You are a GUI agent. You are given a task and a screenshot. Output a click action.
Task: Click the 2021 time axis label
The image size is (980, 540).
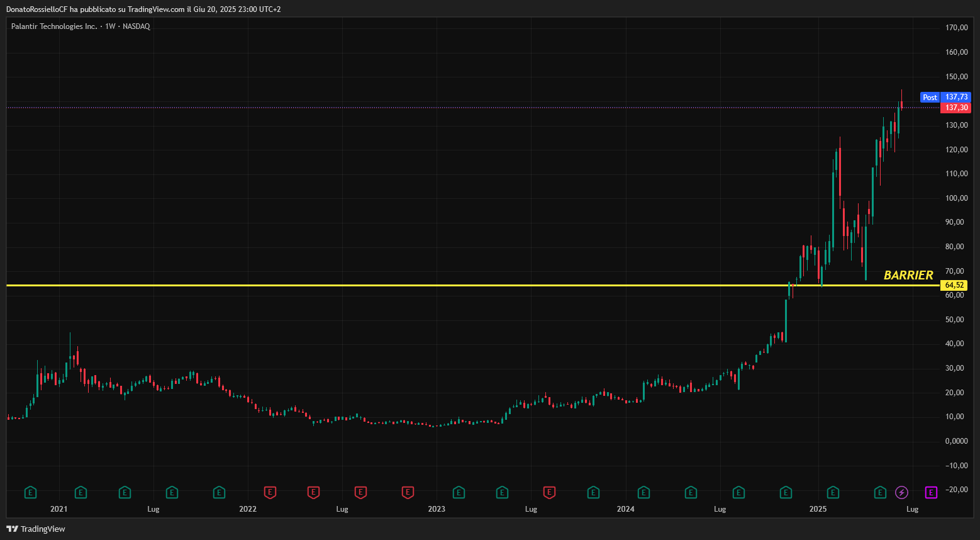tap(58, 509)
